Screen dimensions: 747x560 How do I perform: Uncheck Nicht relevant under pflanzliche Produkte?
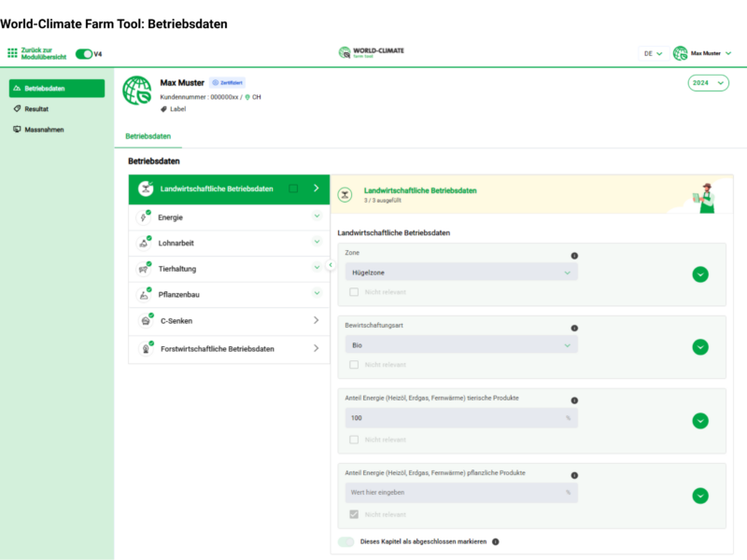point(354,514)
